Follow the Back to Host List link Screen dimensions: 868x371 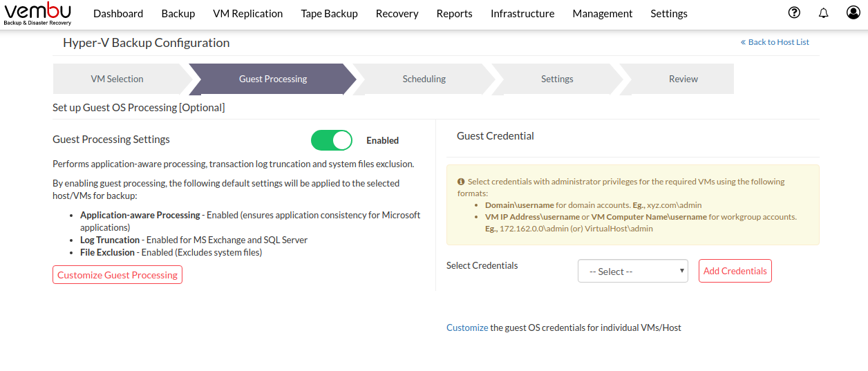(x=775, y=42)
